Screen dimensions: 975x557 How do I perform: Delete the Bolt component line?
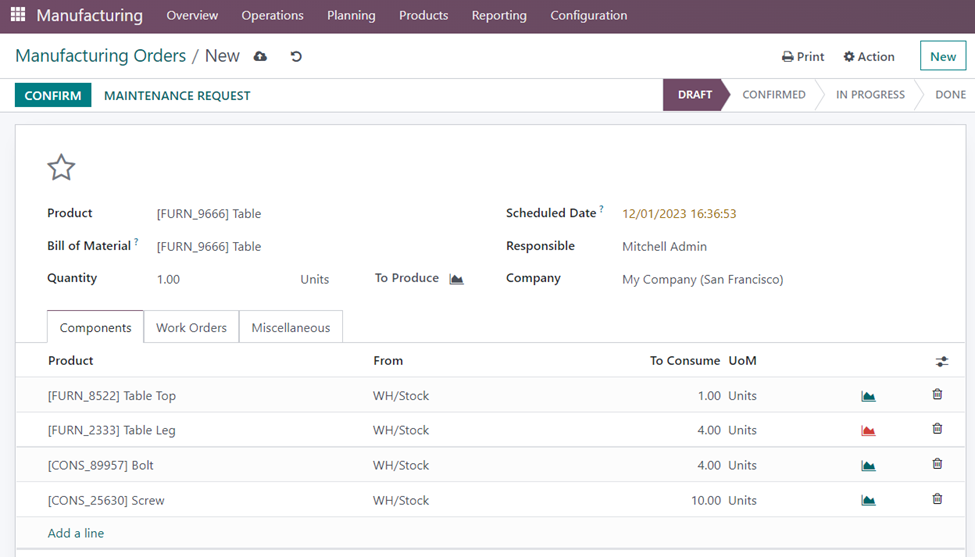pyautogui.click(x=937, y=464)
